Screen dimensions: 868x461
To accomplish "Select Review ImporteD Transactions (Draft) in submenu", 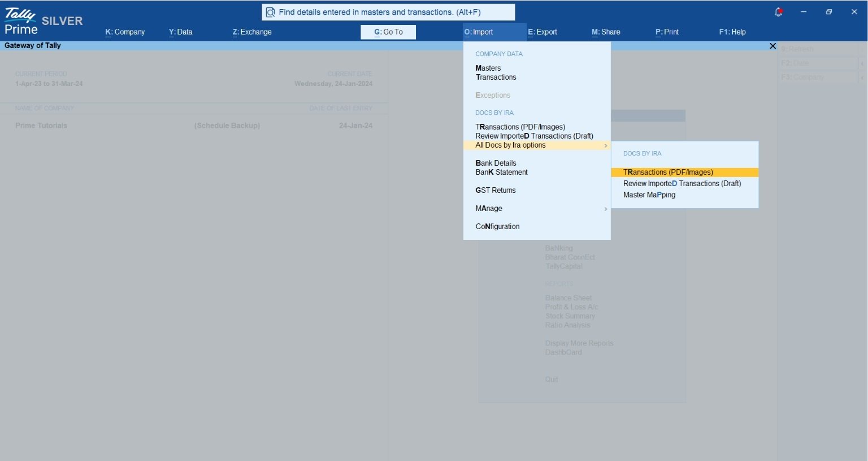I will pyautogui.click(x=682, y=183).
